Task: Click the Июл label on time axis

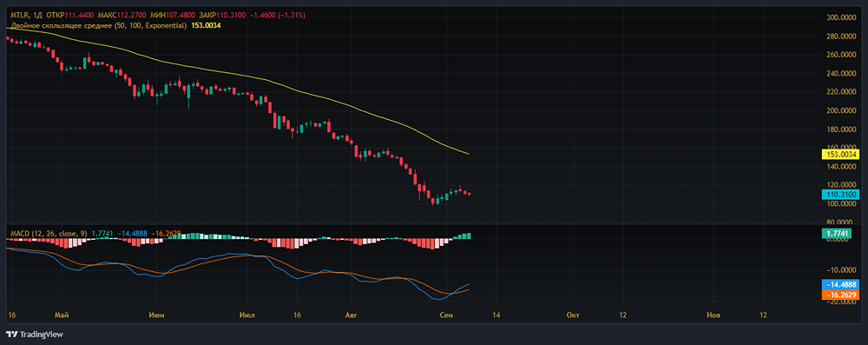Action: click(x=247, y=315)
